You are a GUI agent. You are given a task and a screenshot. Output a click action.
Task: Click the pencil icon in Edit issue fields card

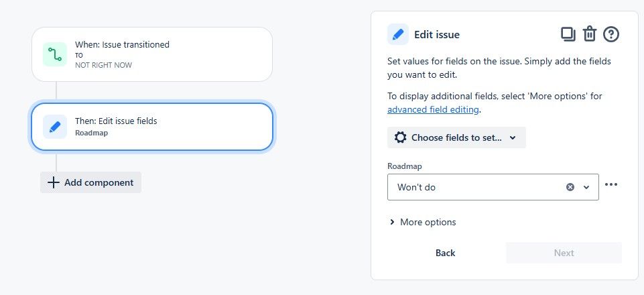pos(55,127)
